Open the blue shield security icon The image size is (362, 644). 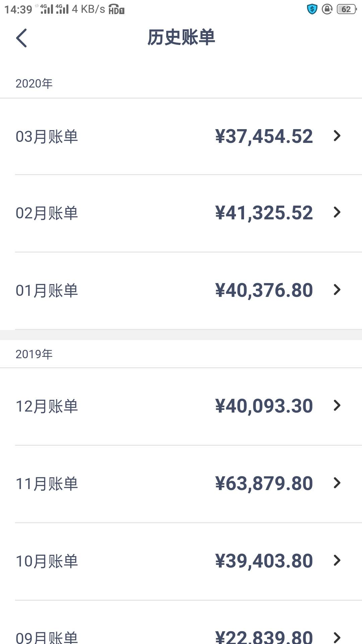point(312,9)
